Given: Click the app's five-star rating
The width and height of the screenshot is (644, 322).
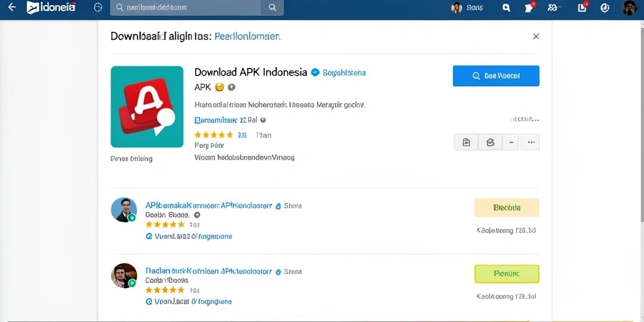Looking at the screenshot, I should click(214, 135).
